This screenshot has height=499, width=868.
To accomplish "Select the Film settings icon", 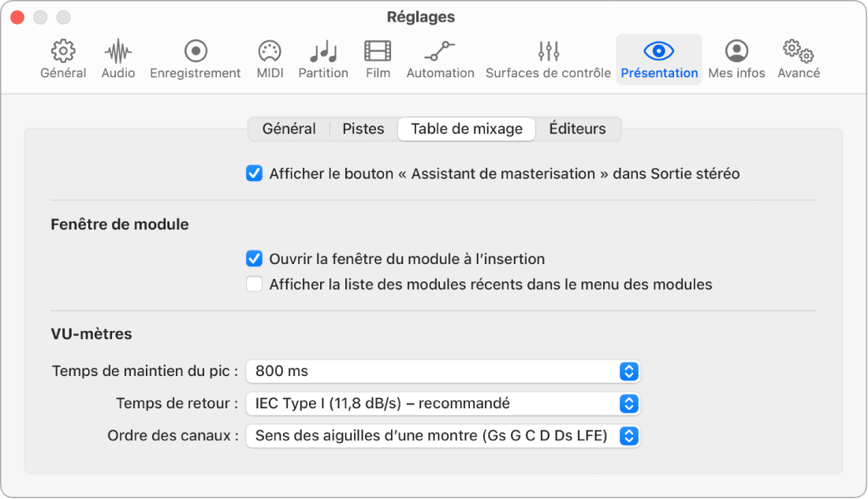I will pyautogui.click(x=377, y=58).
